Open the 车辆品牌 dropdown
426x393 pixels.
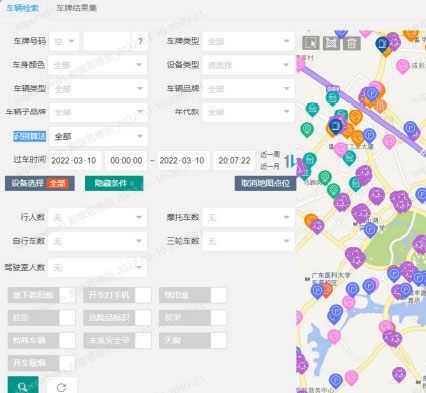[249, 89]
